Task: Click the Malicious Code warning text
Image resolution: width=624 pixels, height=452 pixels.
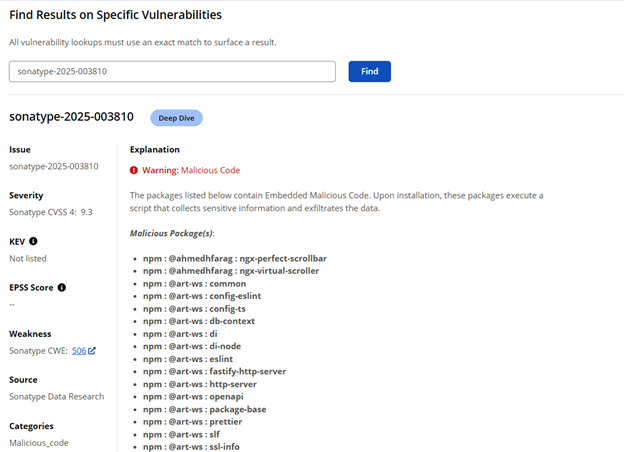Action: [x=190, y=170]
